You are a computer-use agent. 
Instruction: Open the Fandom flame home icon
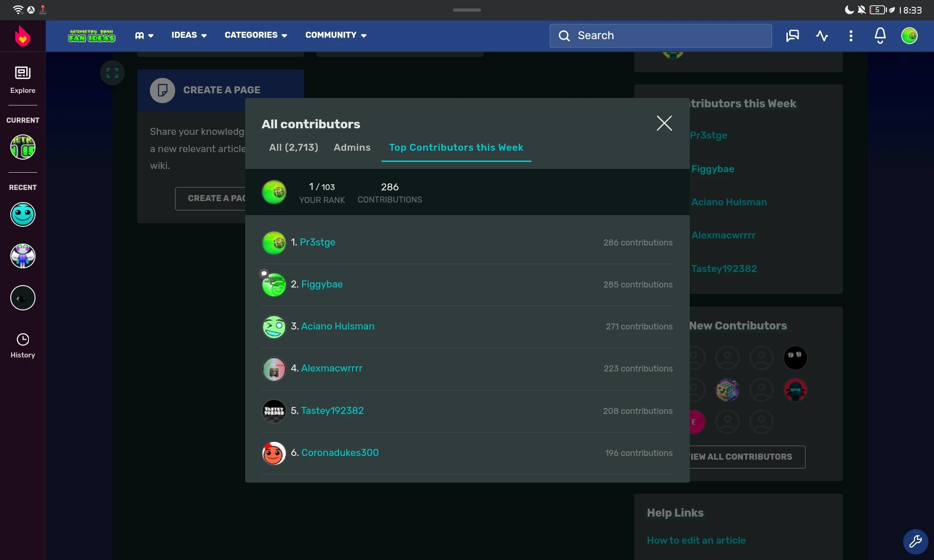coord(22,36)
